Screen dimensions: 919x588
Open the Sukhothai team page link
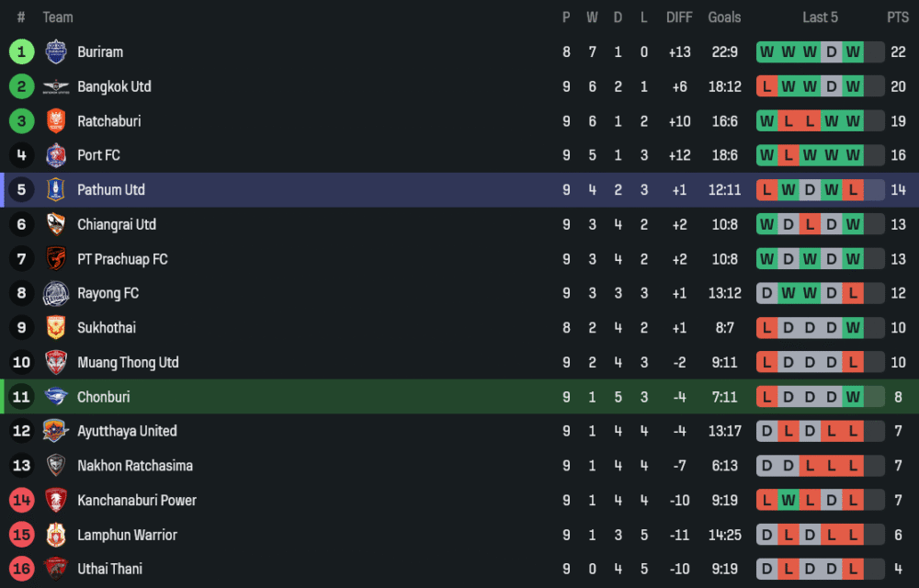pyautogui.click(x=107, y=328)
